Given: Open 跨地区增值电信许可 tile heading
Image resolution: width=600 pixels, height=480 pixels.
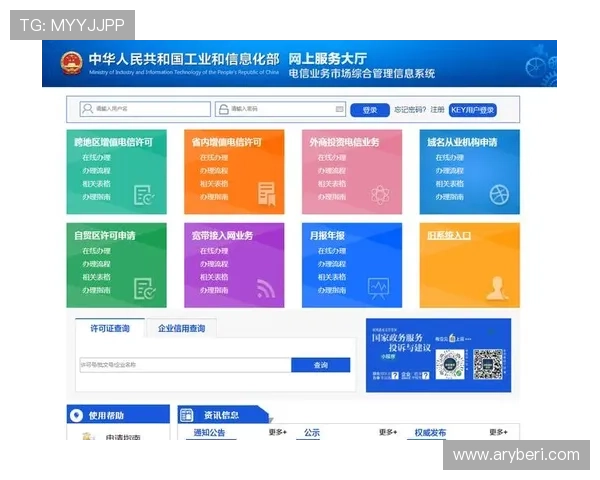Looking at the screenshot, I should pos(114,142).
